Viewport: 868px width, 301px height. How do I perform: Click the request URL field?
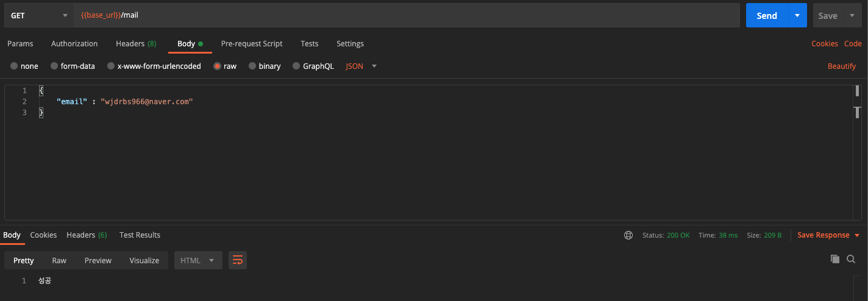[x=407, y=15]
